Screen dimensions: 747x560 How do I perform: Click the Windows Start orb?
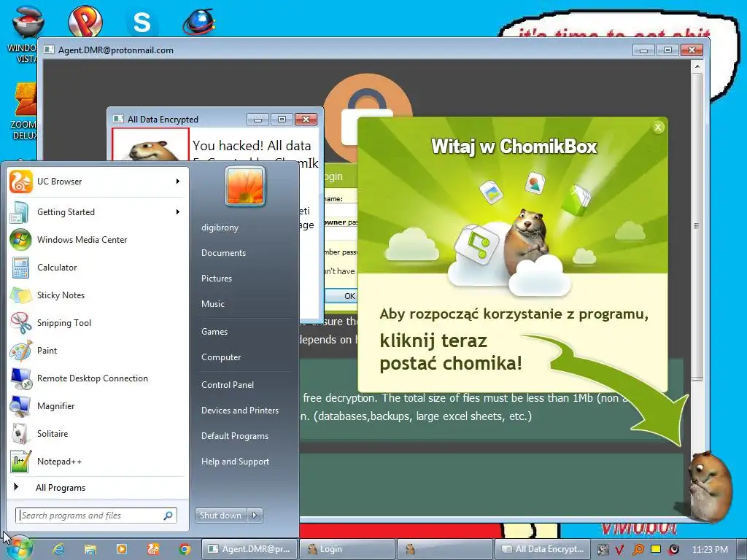pos(18,548)
